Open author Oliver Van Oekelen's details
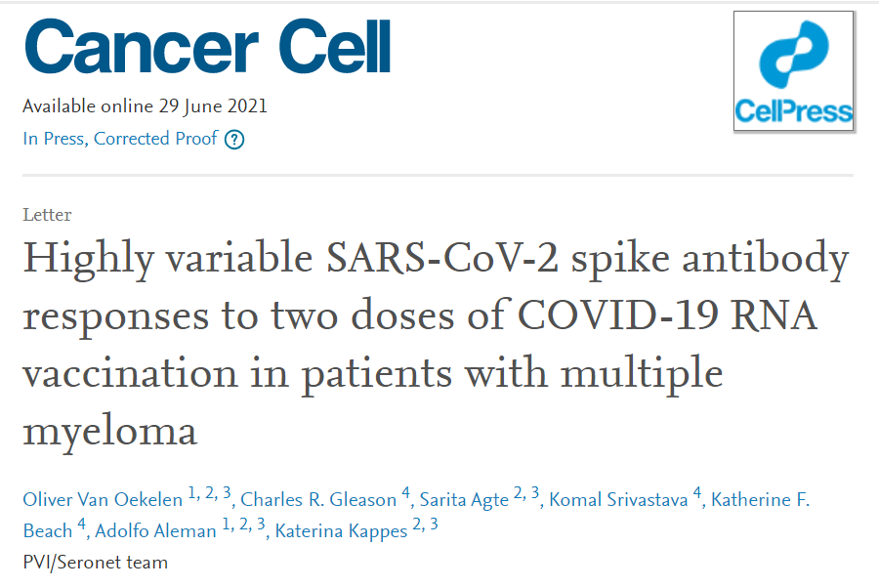 [x=103, y=500]
